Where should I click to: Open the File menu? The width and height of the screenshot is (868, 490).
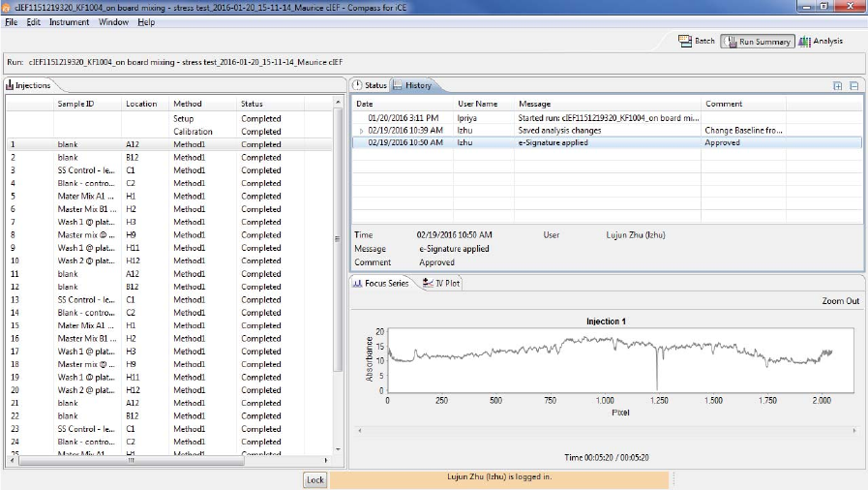point(12,21)
